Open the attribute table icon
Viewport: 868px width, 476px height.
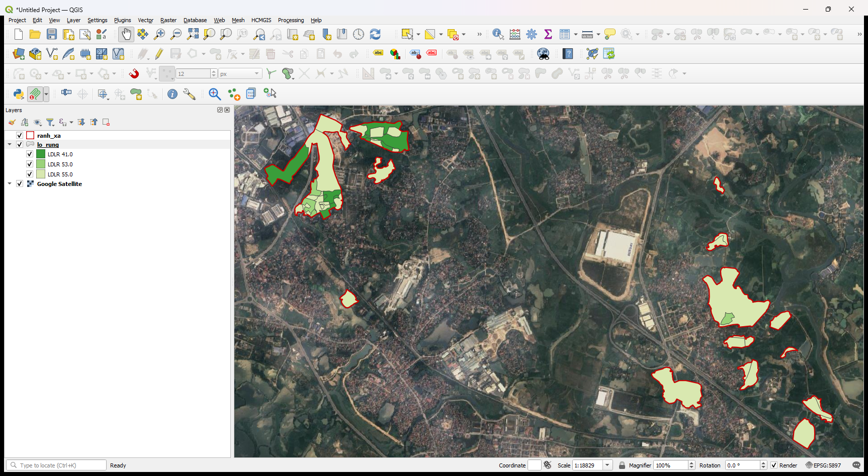[565, 34]
